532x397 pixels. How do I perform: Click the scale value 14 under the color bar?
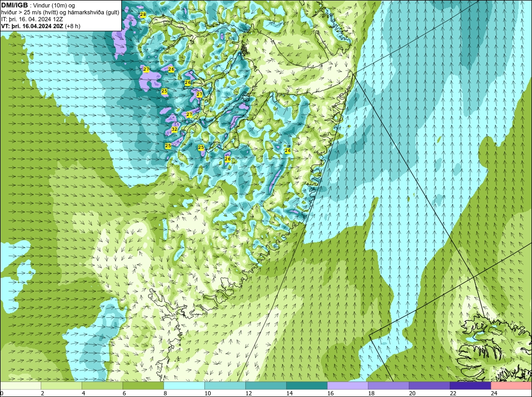coord(289,393)
